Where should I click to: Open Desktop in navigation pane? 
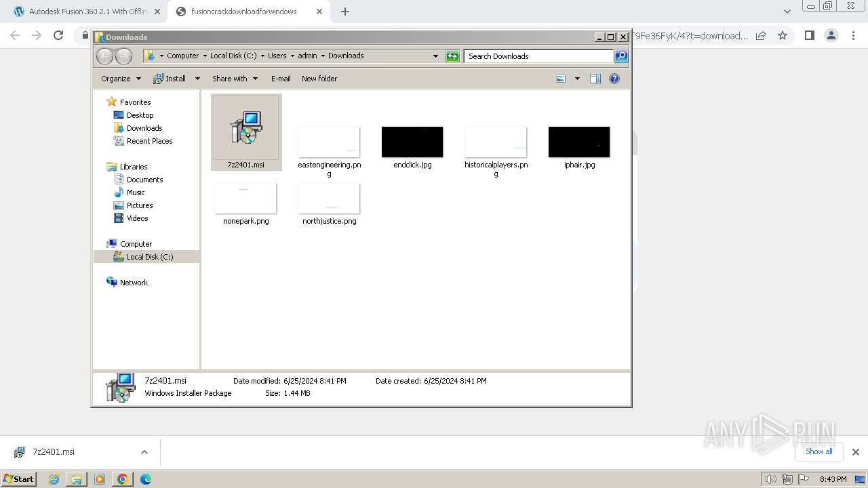tap(140, 115)
